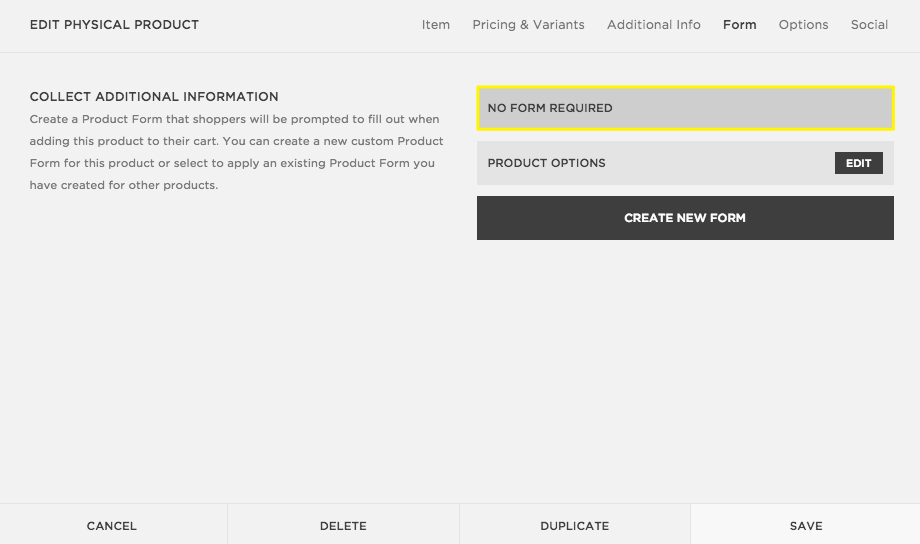This screenshot has width=920, height=544.
Task: Duplicate the current product
Action: pyautogui.click(x=574, y=525)
